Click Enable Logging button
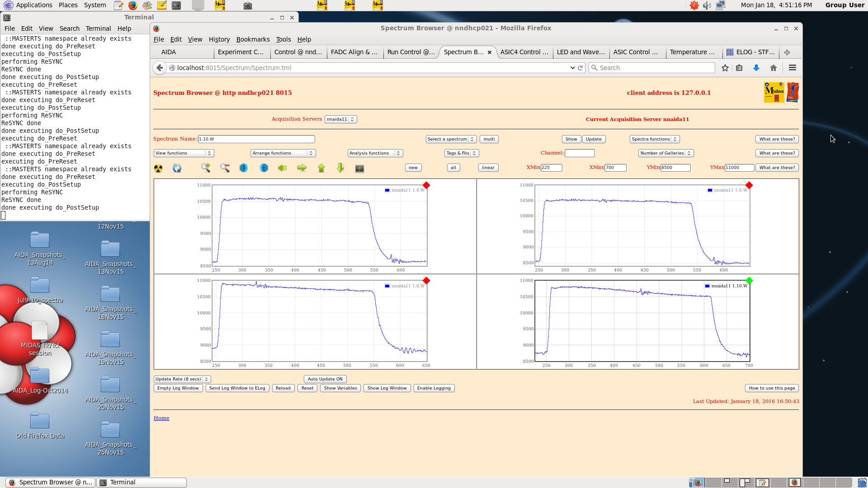This screenshot has height=488, width=868. click(x=434, y=388)
